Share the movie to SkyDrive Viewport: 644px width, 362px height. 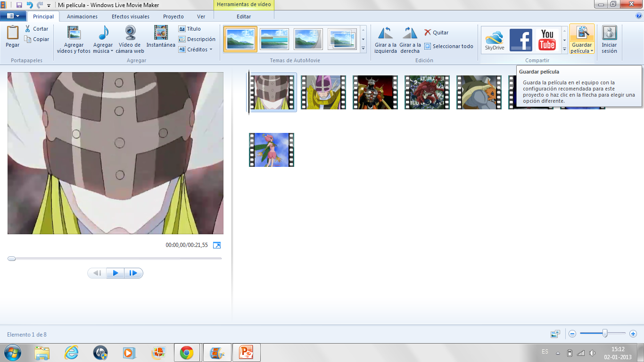(x=495, y=40)
